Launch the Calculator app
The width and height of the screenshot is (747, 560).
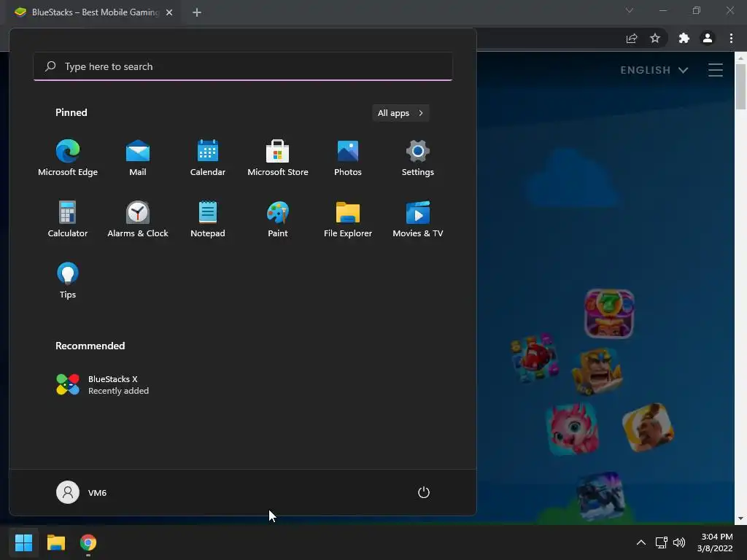coord(68,219)
